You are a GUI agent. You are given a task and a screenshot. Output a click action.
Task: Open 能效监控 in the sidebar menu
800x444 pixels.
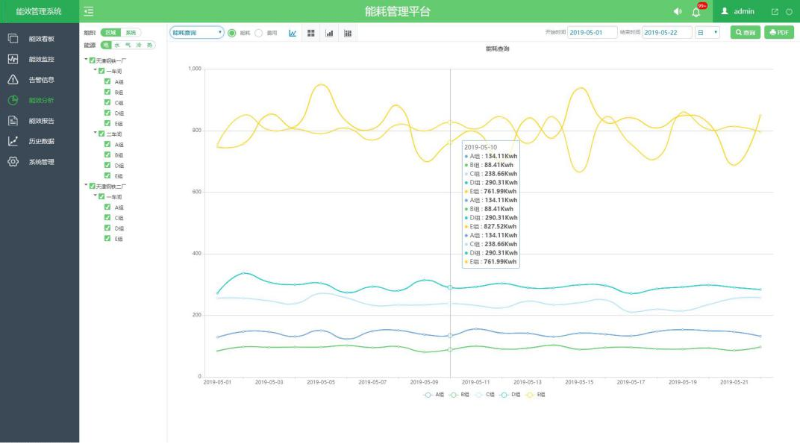pos(40,59)
